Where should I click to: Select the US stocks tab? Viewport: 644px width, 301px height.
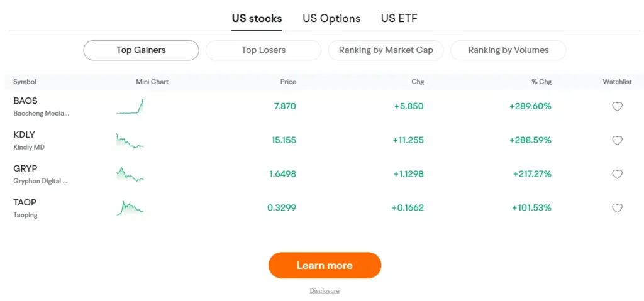pos(257,18)
